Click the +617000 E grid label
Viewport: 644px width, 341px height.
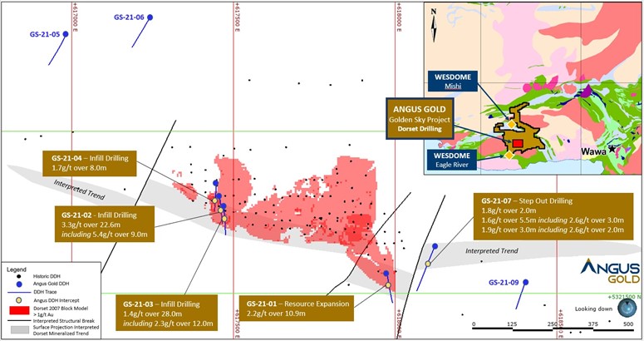75,19
